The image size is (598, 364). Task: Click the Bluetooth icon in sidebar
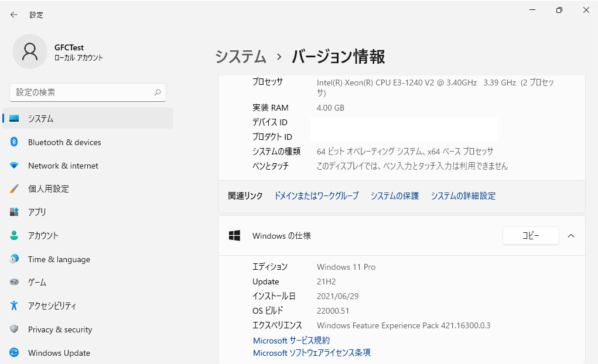click(14, 142)
